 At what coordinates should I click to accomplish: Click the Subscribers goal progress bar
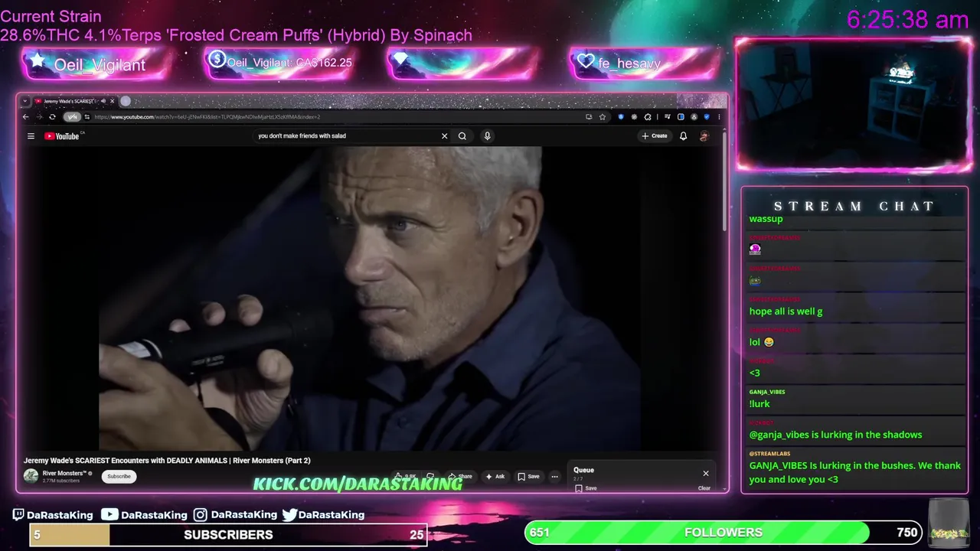tap(228, 535)
